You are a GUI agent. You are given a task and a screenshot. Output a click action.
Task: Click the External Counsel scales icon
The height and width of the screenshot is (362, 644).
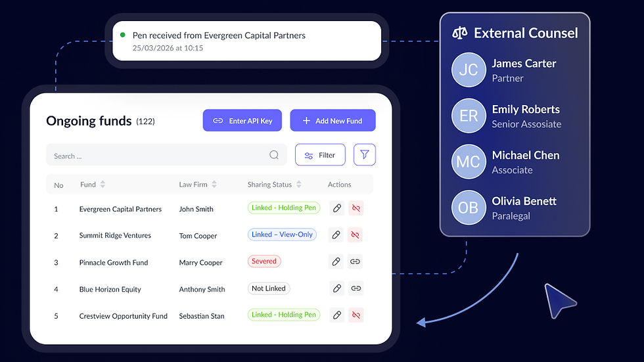[x=459, y=33]
